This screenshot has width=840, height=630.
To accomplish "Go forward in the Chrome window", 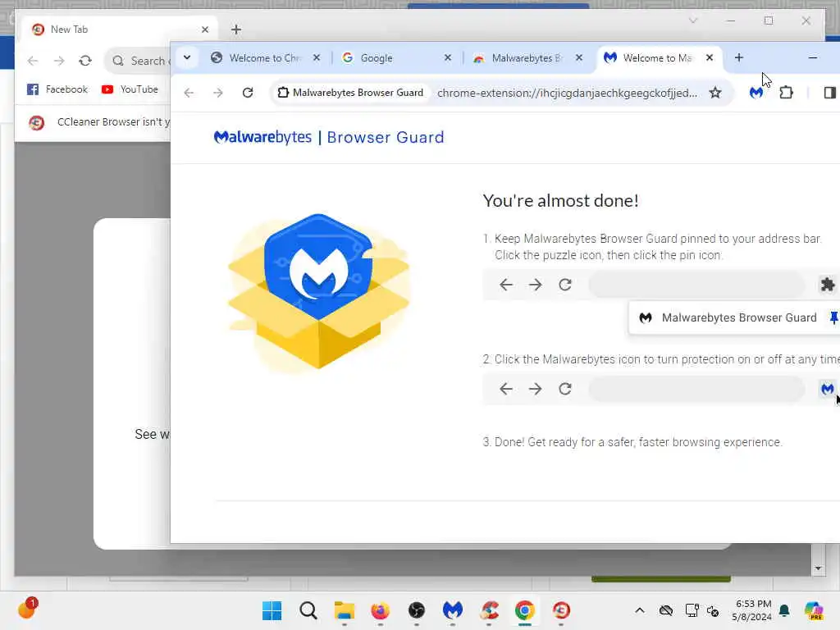I will [218, 93].
